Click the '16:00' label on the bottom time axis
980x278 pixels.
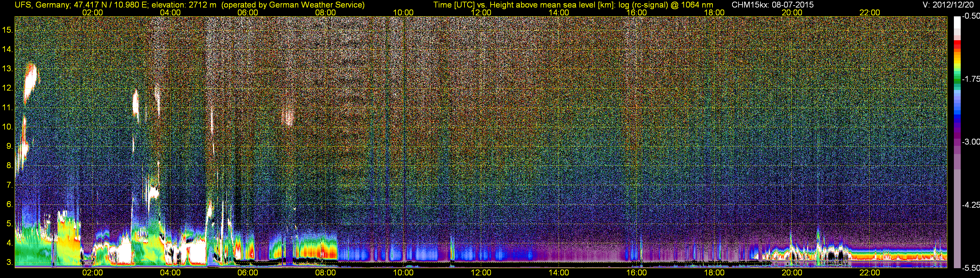pos(636,273)
